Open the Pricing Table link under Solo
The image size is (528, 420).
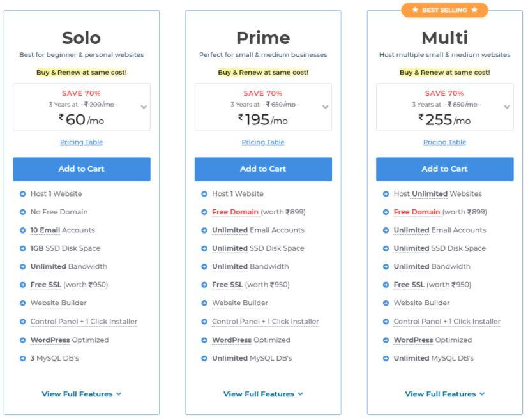point(82,142)
